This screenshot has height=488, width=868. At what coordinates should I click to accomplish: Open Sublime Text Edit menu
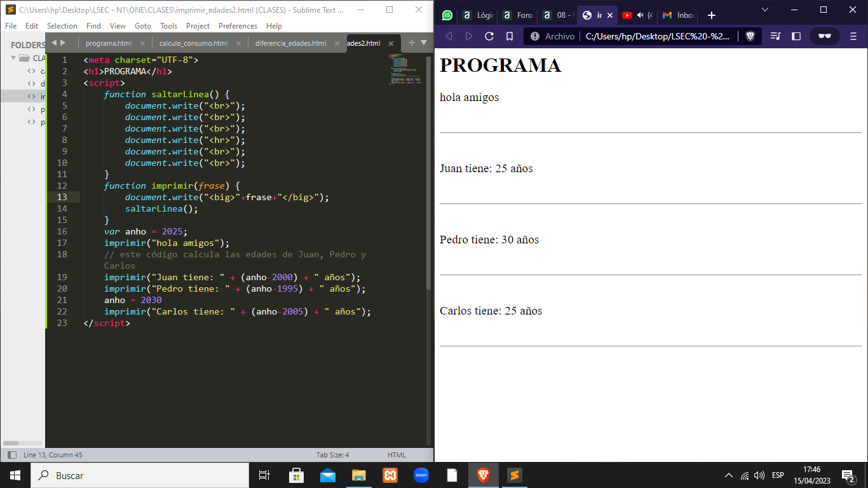pos(32,26)
